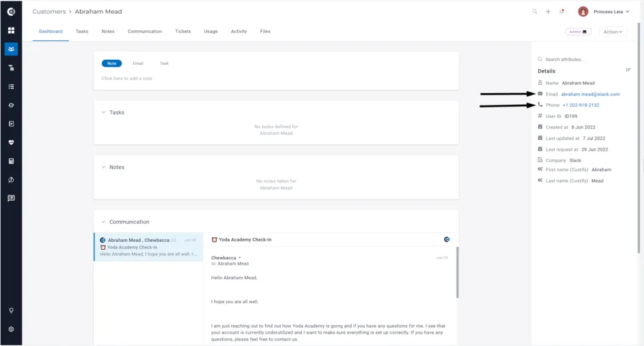Switch composer to Task
Viewport: 644px width, 346px height.
(164, 64)
